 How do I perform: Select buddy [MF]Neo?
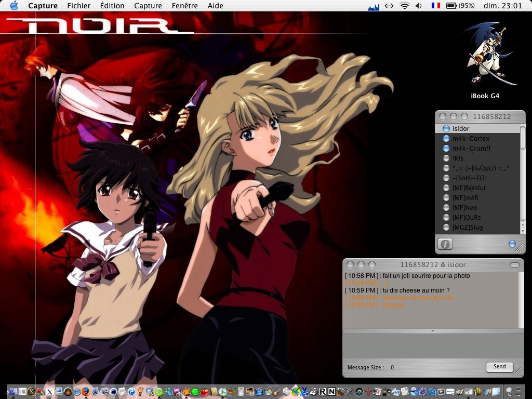coord(478,207)
